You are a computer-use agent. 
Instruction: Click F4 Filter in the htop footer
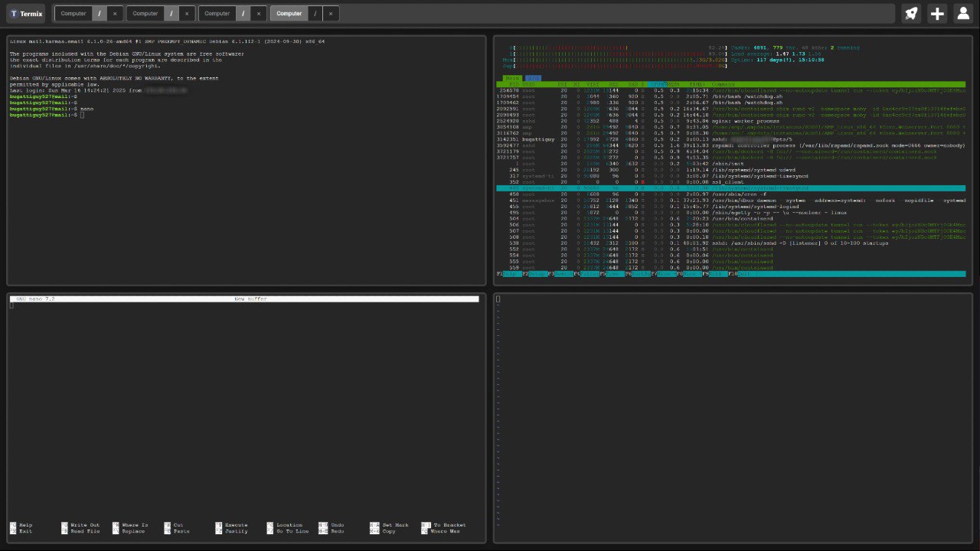point(586,273)
